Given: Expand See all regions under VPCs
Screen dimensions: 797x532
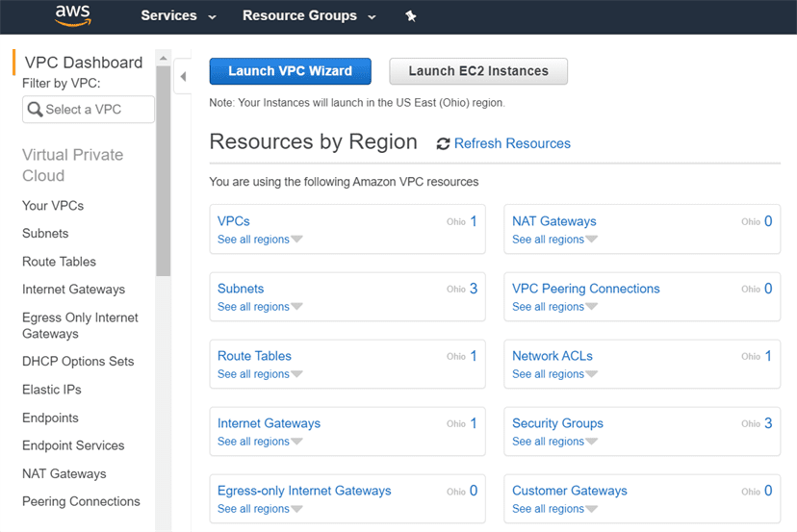Looking at the screenshot, I should click(260, 240).
